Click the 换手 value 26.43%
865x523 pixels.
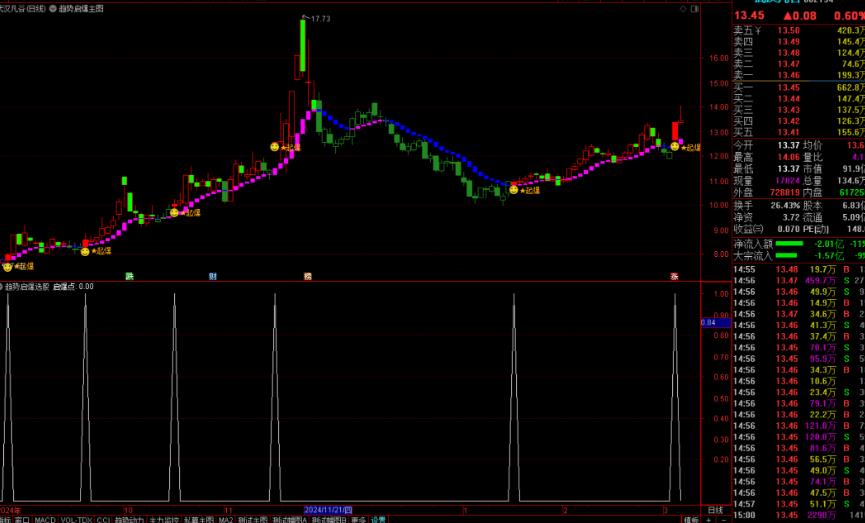point(784,206)
